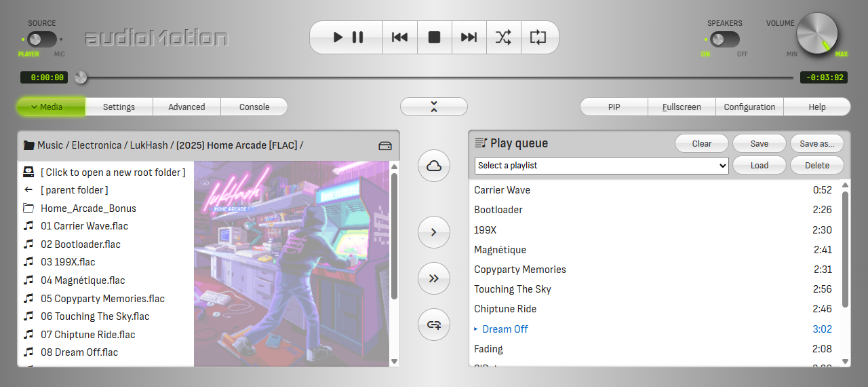
Task: Open the Home_Arcade_Bonus folder
Action: pos(88,208)
